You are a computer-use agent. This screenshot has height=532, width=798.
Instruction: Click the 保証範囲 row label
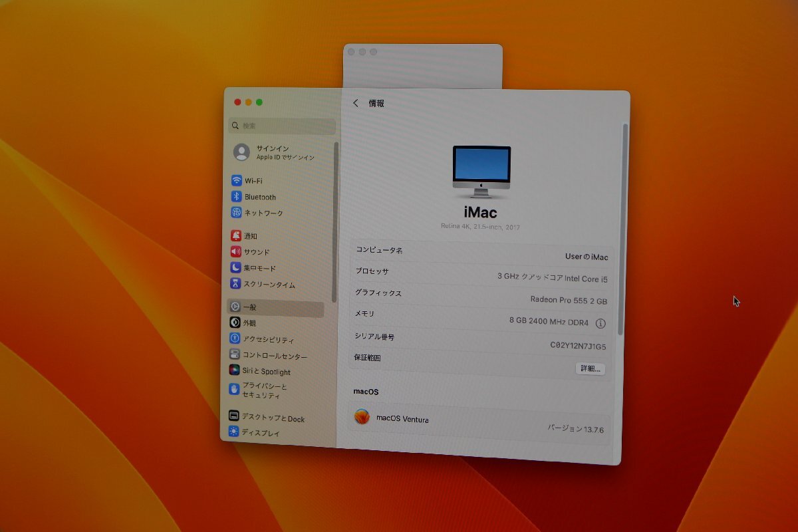tap(367, 358)
